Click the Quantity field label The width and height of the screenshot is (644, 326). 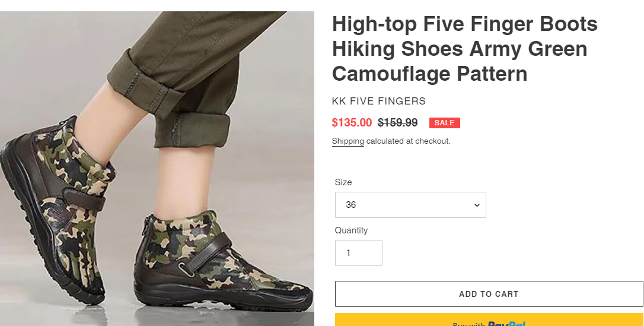(351, 230)
